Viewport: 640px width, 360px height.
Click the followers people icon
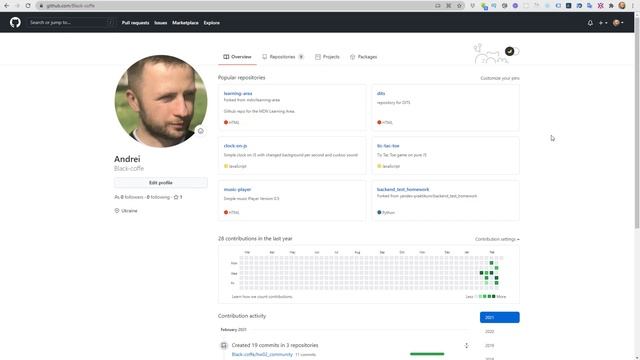tap(117, 197)
